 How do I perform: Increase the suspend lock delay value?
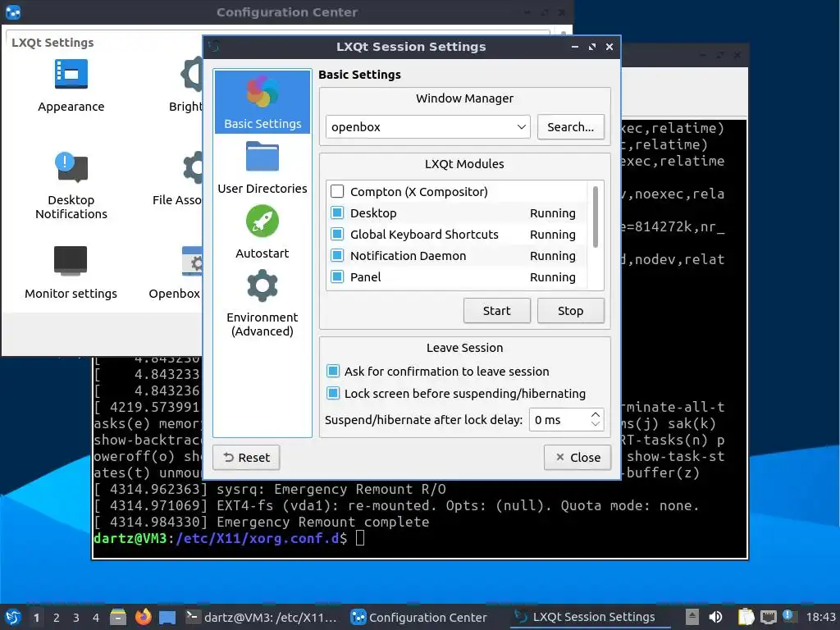point(596,414)
